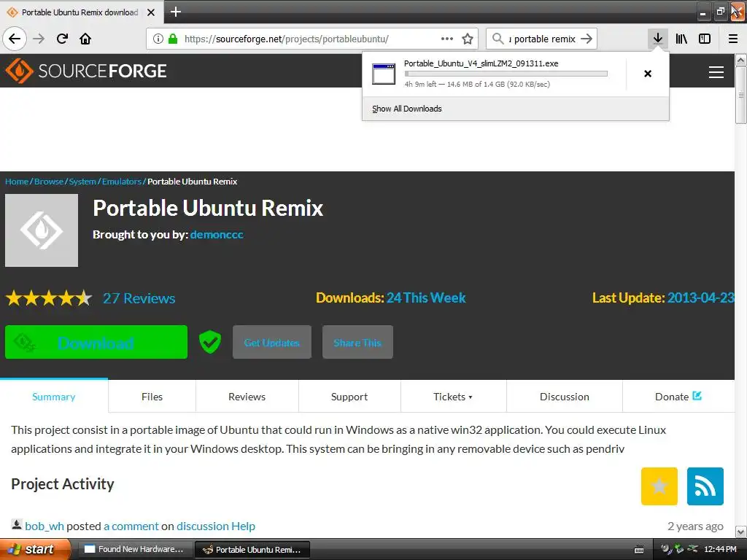
Task: Click the download progress bar
Action: click(506, 74)
